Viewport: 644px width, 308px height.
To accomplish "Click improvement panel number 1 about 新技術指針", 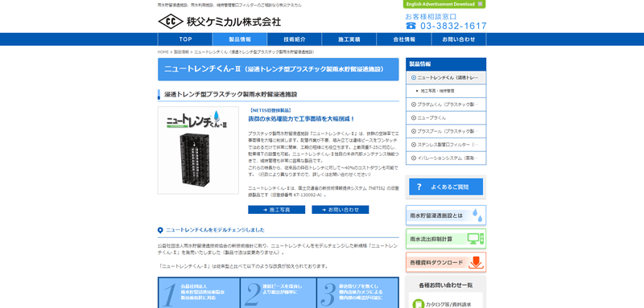I will [x=199, y=293].
